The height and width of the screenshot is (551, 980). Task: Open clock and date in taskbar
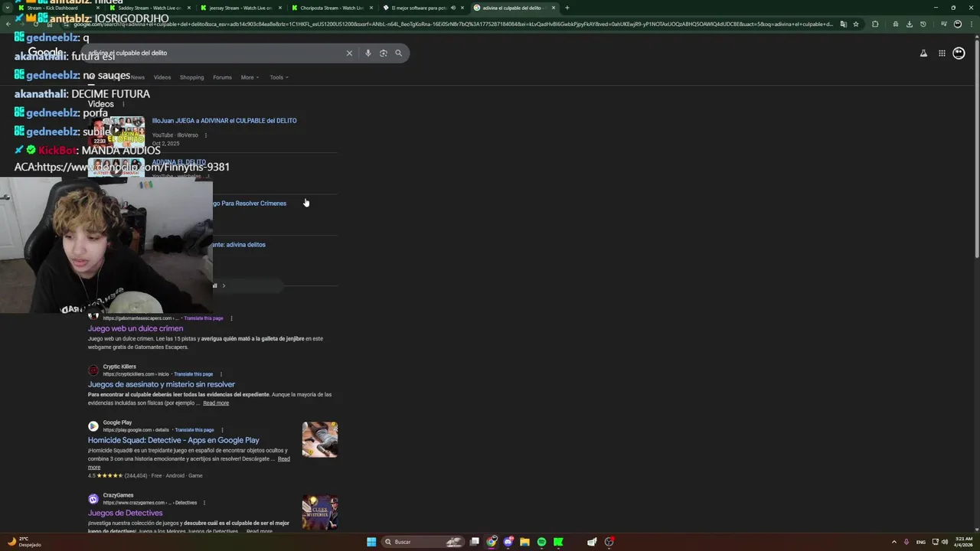click(x=963, y=542)
